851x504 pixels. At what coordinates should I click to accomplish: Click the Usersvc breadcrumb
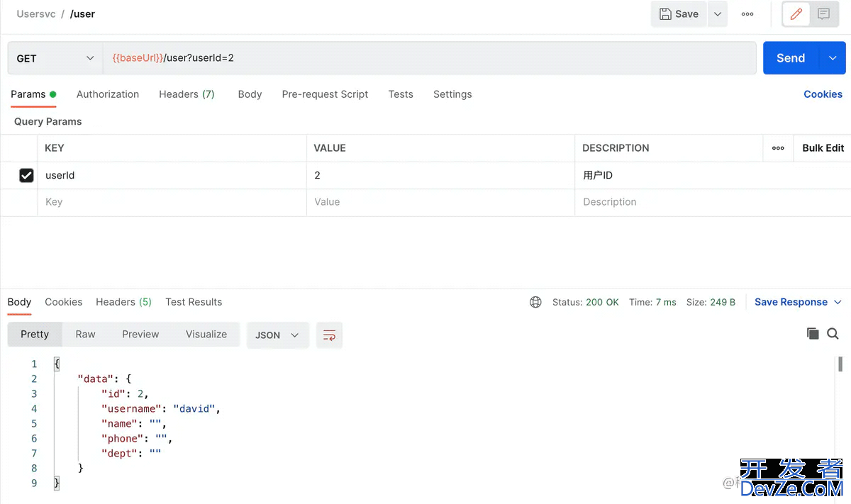pyautogui.click(x=36, y=13)
